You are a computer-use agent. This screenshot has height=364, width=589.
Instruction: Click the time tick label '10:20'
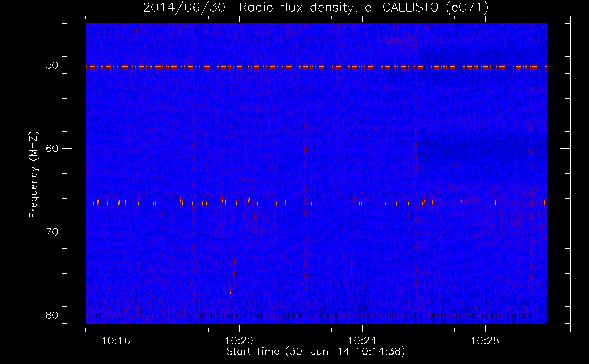coord(239,341)
